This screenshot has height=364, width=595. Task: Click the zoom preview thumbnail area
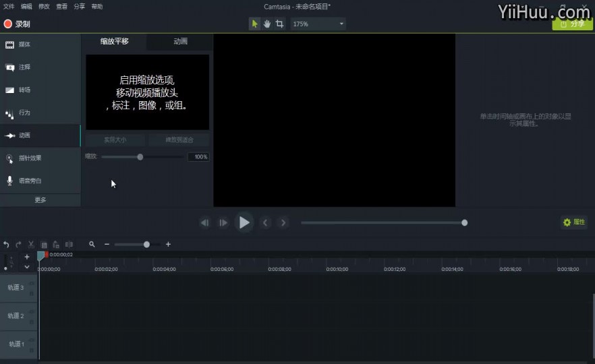click(147, 92)
